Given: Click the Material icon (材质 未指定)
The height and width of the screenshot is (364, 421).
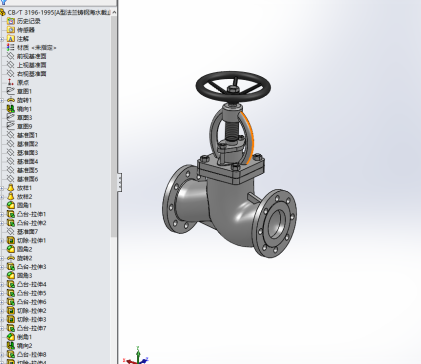Looking at the screenshot, I should (x=11, y=47).
